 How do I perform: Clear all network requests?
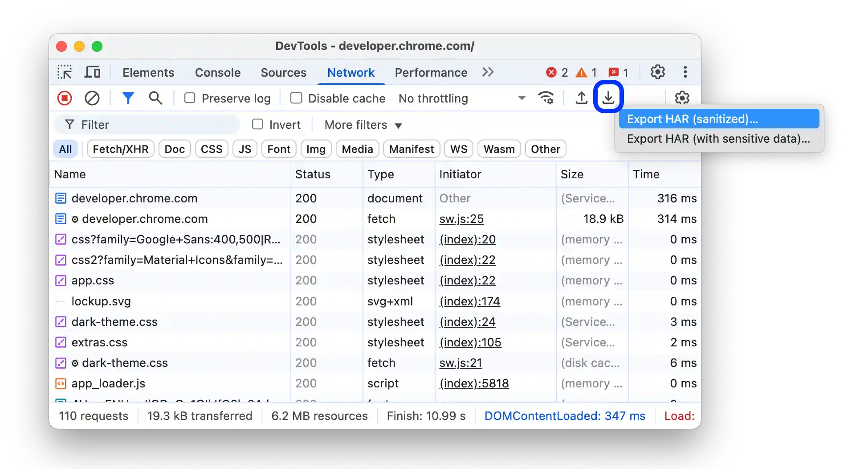(92, 98)
